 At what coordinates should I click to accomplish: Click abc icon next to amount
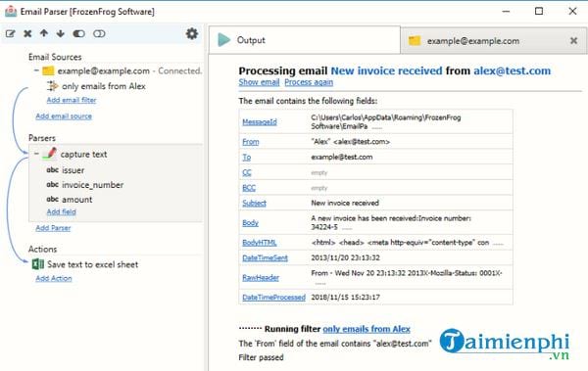coord(53,199)
